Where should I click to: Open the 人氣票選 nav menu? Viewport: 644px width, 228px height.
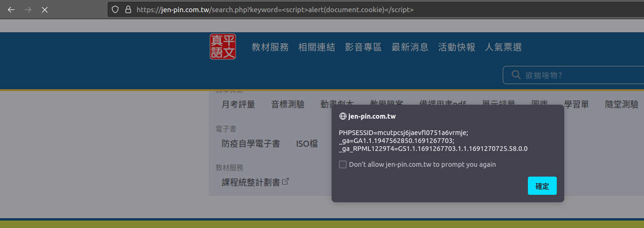click(503, 47)
